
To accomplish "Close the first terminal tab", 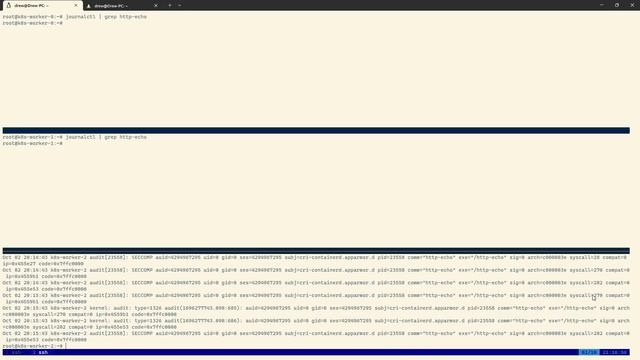I will [x=76, y=6].
